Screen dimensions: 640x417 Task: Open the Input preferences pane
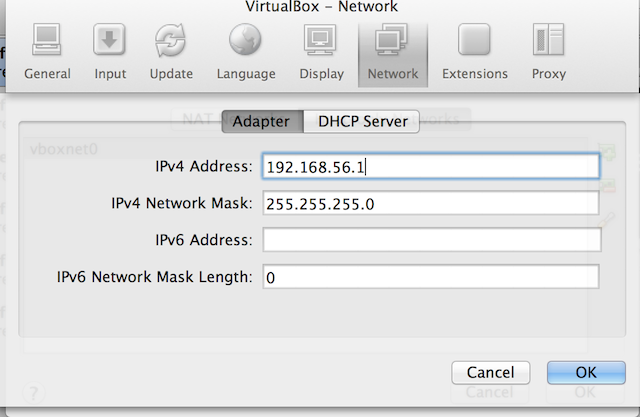pyautogui.click(x=109, y=51)
